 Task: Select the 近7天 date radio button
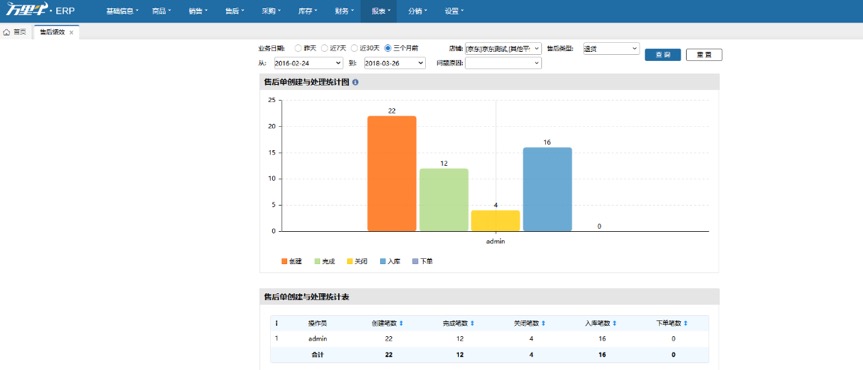pos(325,48)
